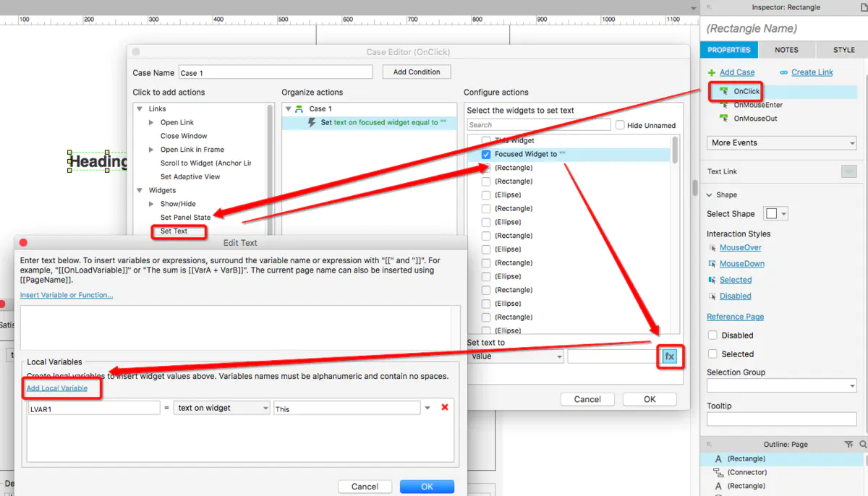Choose the Close Window action
Image resolution: width=868 pixels, height=496 pixels.
[184, 136]
